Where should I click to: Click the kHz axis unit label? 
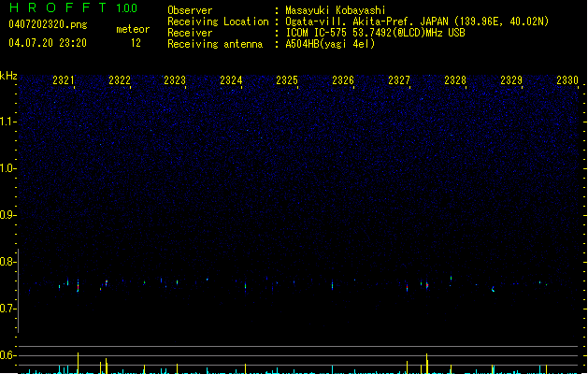(x=8, y=76)
